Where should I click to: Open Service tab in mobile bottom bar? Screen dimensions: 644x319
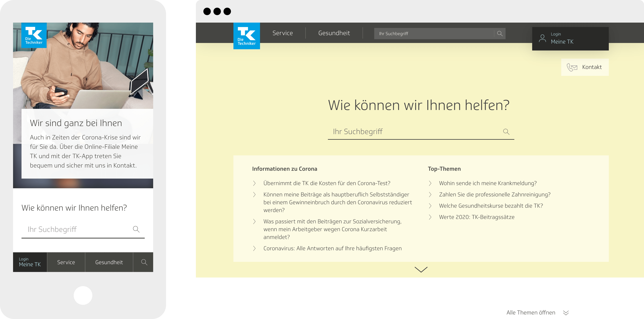(x=66, y=262)
